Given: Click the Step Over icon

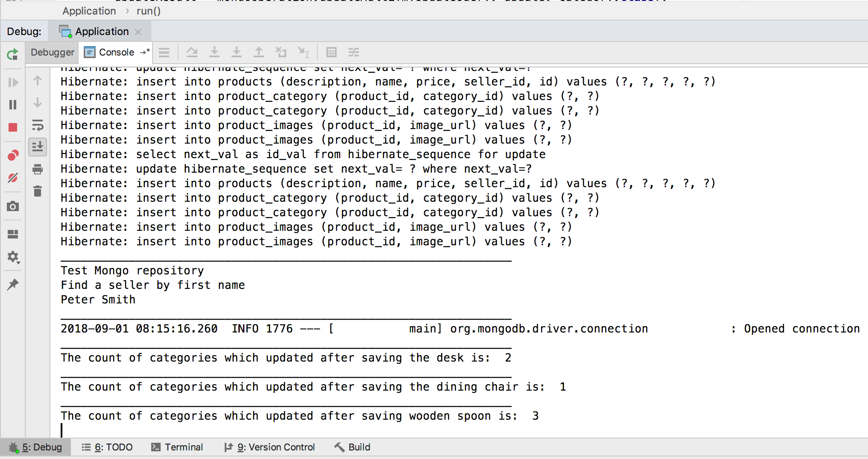Looking at the screenshot, I should click(x=192, y=53).
